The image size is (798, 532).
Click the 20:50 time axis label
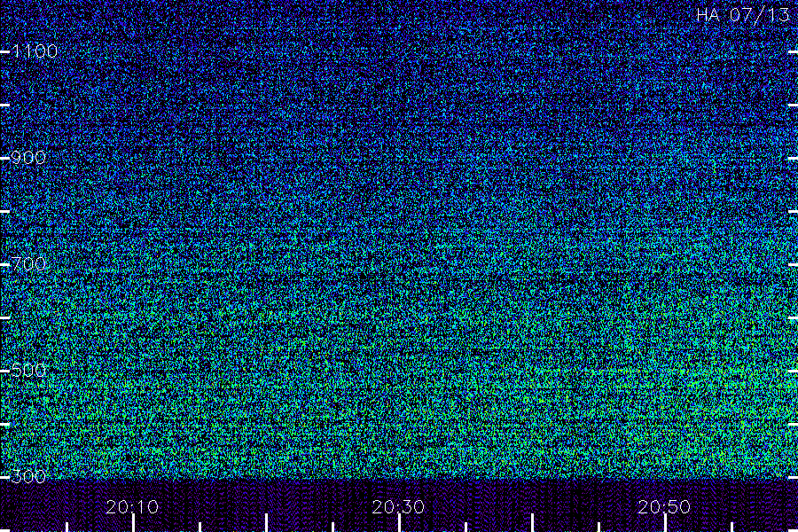[664, 507]
